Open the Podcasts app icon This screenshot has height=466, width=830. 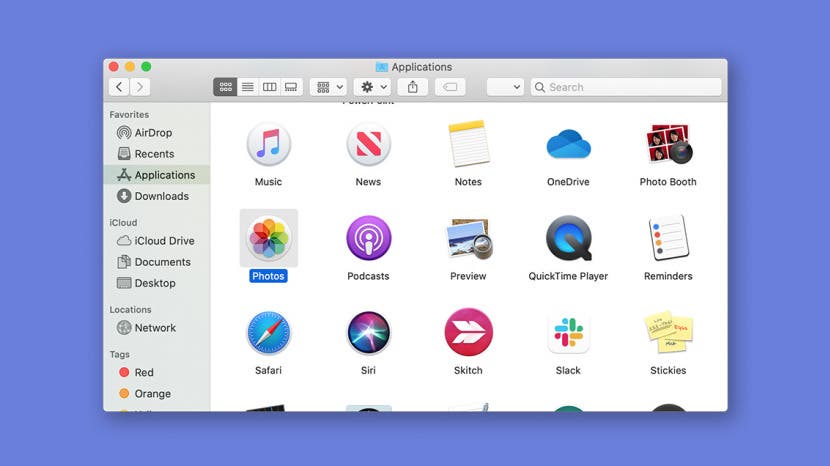click(368, 238)
